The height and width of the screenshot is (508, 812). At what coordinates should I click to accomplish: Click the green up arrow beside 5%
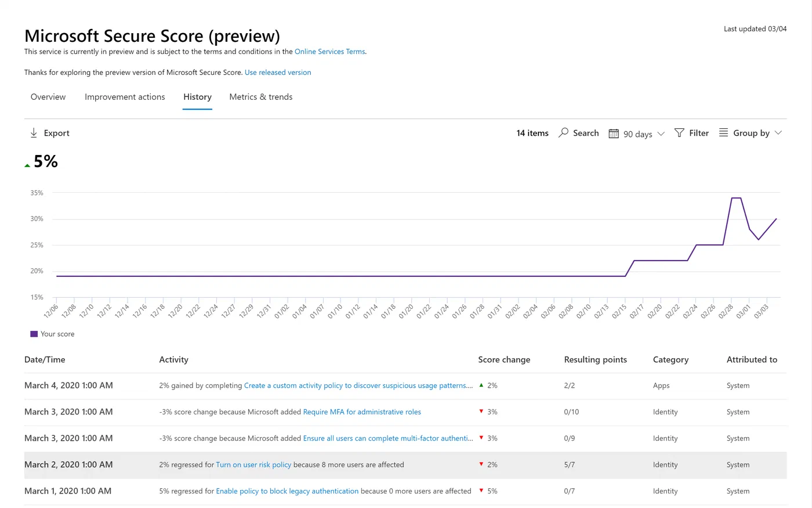coord(27,165)
